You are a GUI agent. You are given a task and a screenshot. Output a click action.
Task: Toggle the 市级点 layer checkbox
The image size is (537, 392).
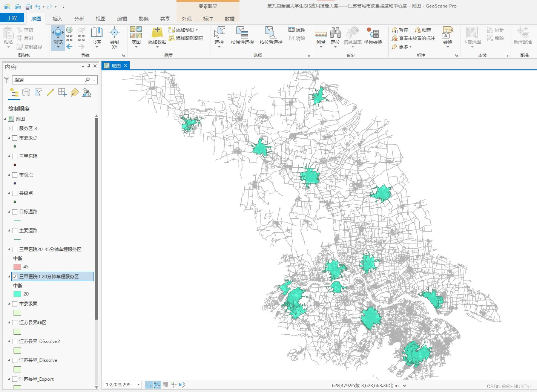[15, 175]
